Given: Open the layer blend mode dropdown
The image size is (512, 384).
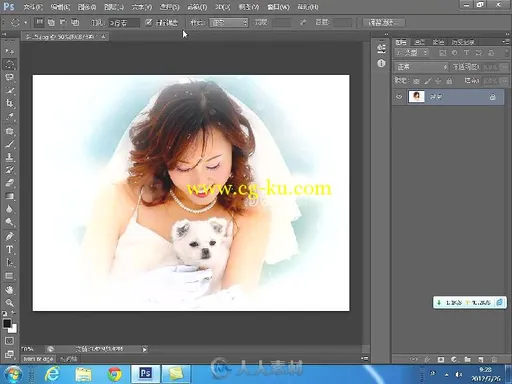Looking at the screenshot, I should click(421, 67).
